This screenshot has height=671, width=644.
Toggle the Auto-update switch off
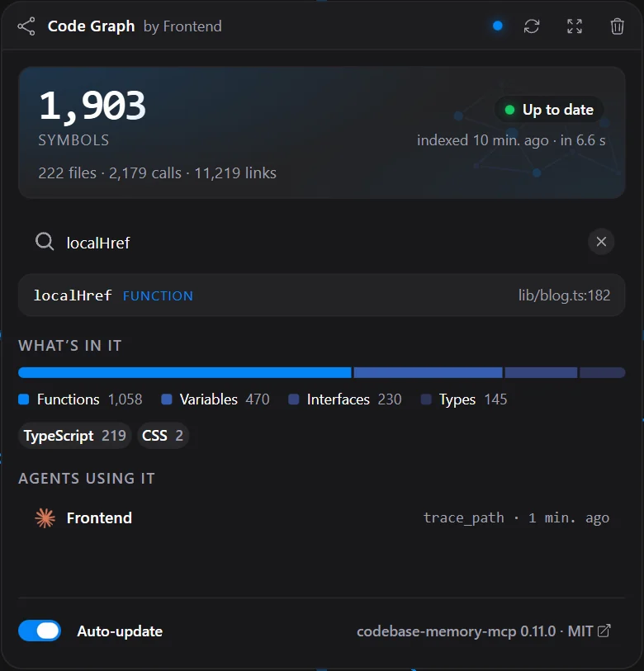[40, 631]
